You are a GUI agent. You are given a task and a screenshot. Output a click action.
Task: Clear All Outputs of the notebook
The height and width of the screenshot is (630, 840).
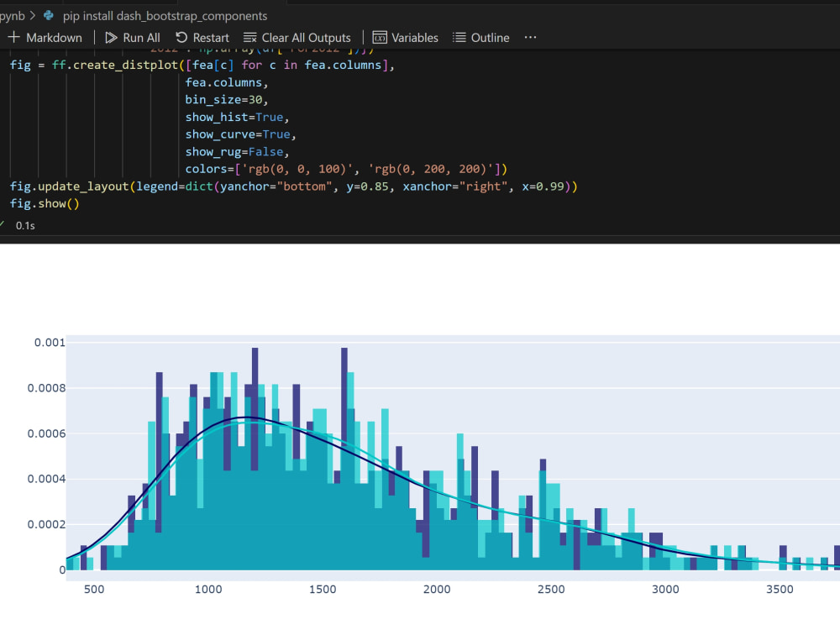pos(297,38)
